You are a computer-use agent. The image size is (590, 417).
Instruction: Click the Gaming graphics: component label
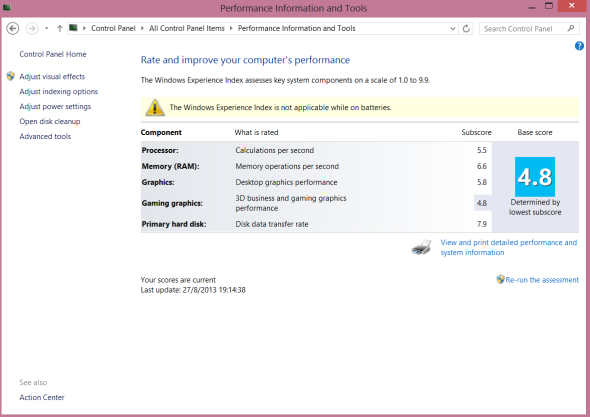click(172, 203)
